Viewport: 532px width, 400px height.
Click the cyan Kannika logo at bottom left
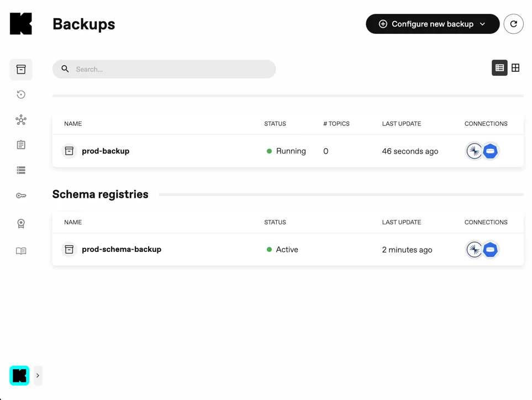pyautogui.click(x=19, y=376)
